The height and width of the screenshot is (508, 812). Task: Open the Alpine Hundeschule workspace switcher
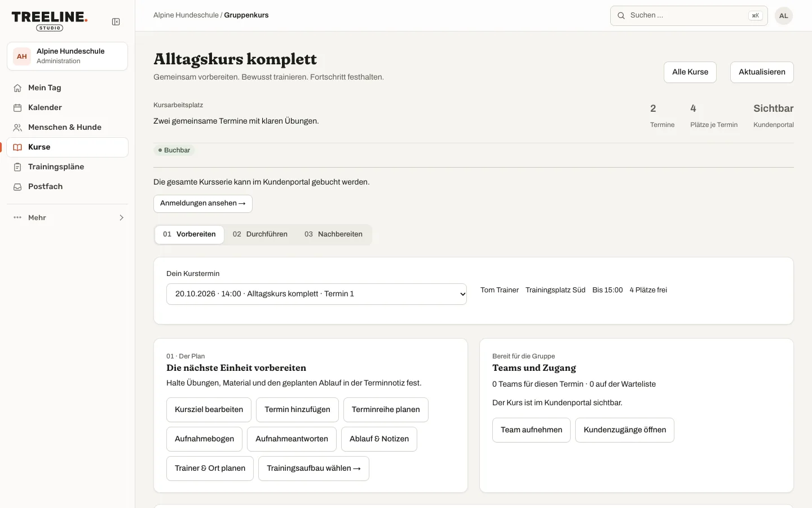[68, 56]
